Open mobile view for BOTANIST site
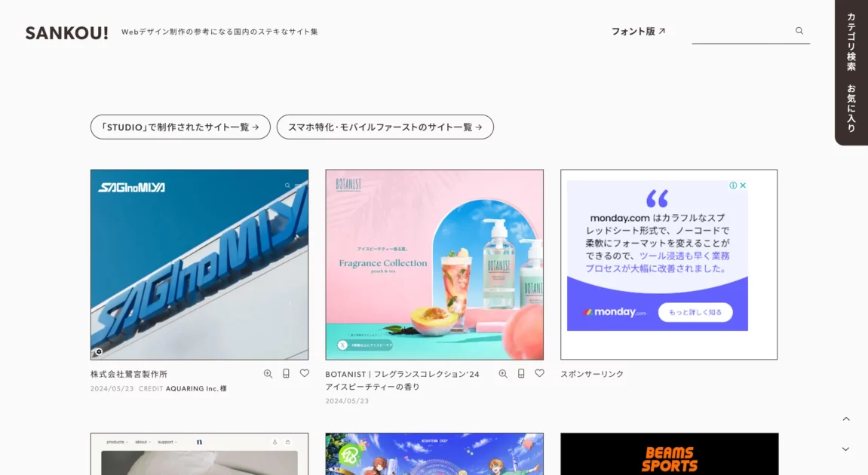Viewport: 868px width, 475px height. [521, 373]
